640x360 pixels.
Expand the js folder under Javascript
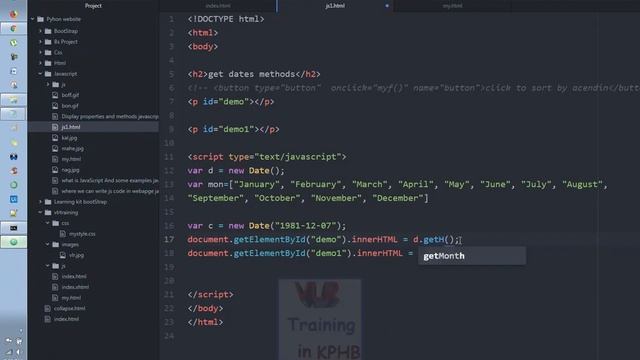click(48, 84)
